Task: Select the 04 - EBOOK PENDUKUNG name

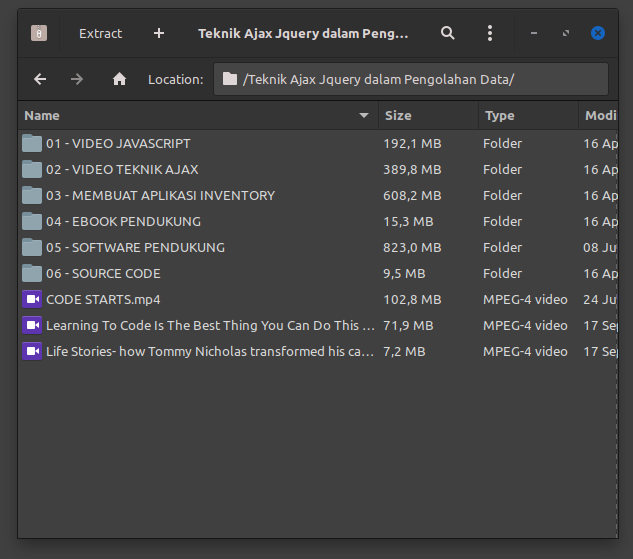Action: [x=123, y=222]
